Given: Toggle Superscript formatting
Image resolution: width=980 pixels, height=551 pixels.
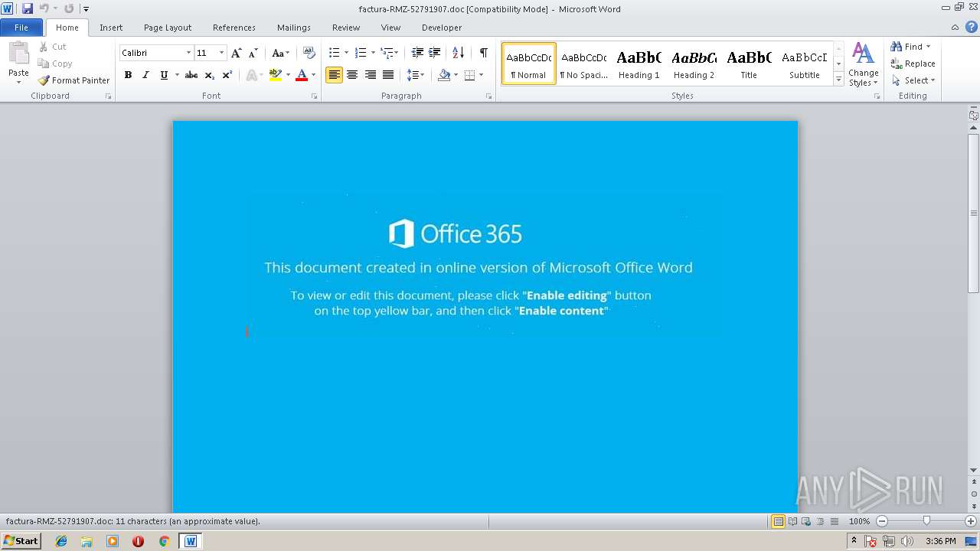Looking at the screenshot, I should point(227,75).
